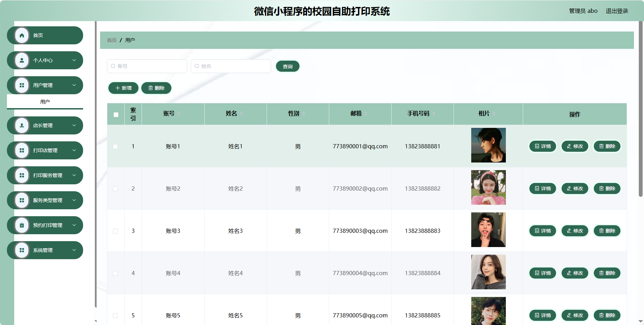Click 账号2 user photo thumbnail

[489, 187]
